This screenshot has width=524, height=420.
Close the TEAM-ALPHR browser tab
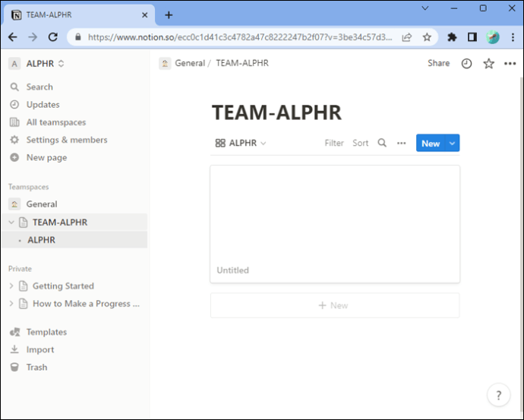pos(145,15)
